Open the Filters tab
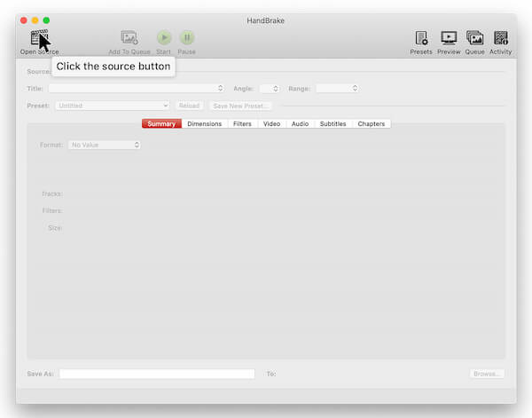 coord(242,123)
